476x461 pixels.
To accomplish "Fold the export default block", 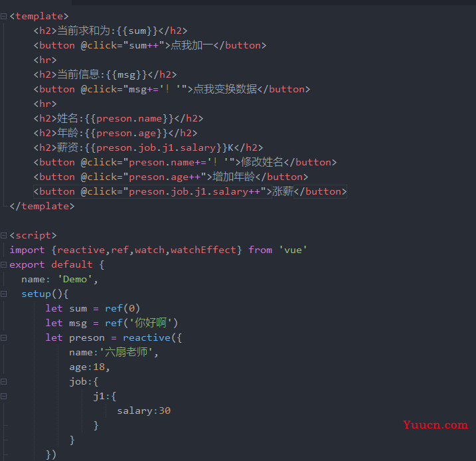I will coord(3,264).
